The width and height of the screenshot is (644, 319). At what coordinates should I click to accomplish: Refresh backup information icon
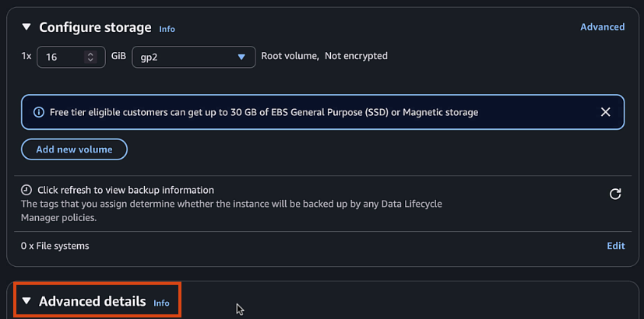click(615, 194)
